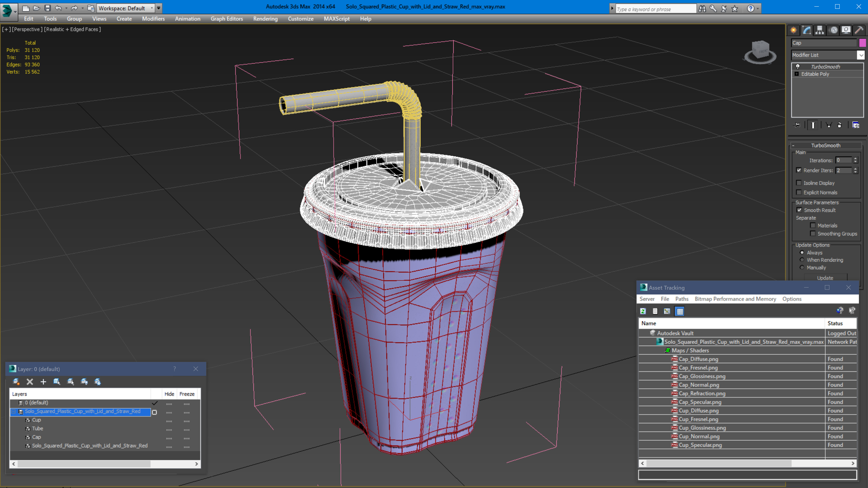This screenshot has height=488, width=868.
Task: Switch to the Modify command panel tab
Action: click(807, 30)
